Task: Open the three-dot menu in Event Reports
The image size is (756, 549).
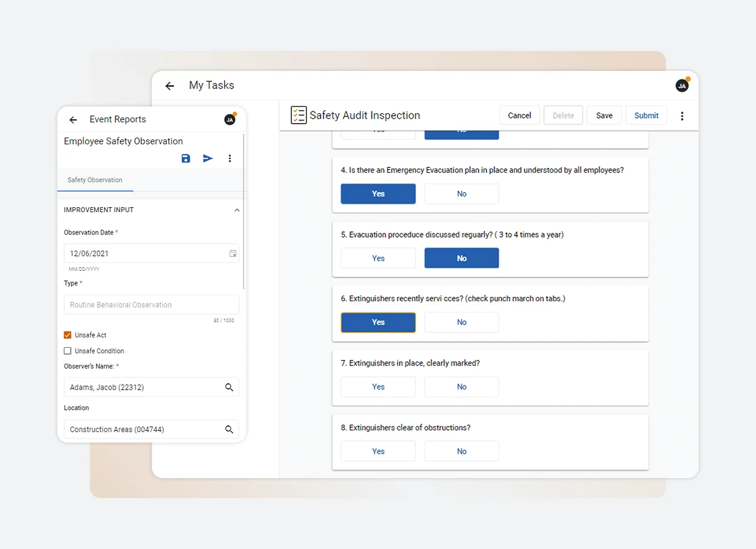Action: point(230,158)
